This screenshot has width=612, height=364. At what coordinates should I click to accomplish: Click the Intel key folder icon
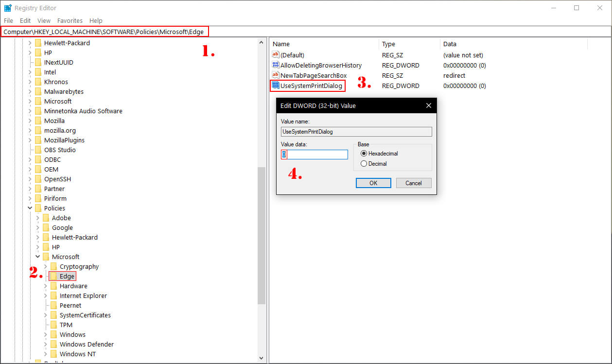coord(38,72)
